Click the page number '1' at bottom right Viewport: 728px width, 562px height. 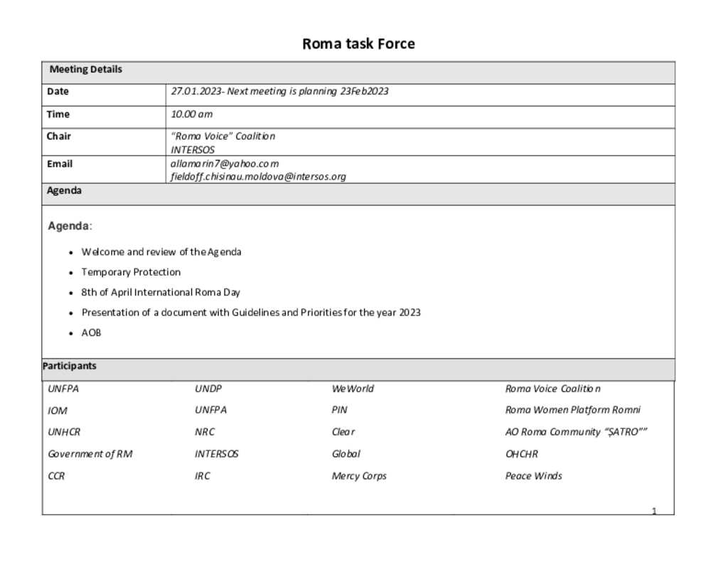[x=654, y=512]
